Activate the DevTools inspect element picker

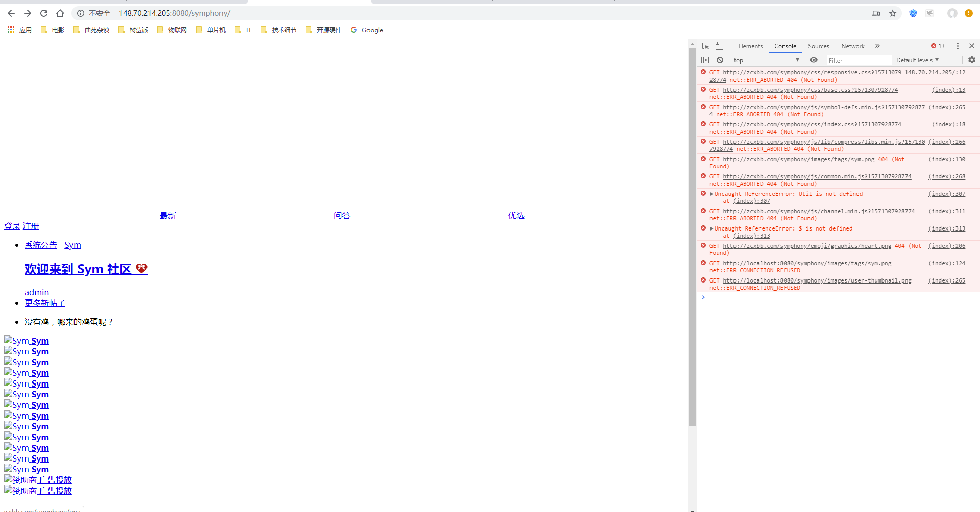click(x=706, y=46)
